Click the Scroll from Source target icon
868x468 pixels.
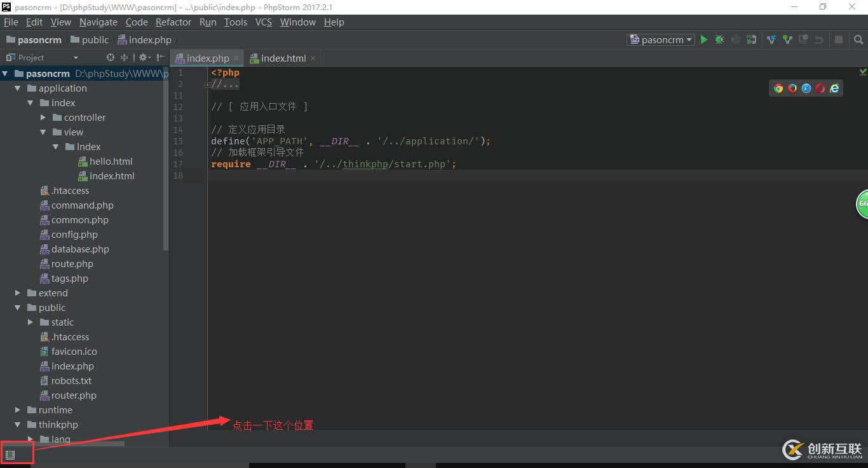[x=111, y=57]
